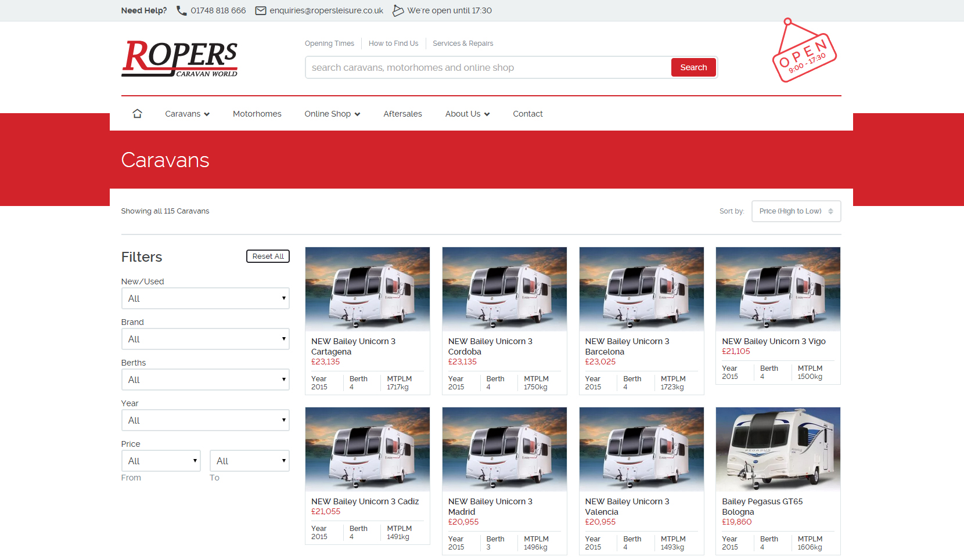The image size is (964, 560).
Task: Click the envelope email icon
Action: (x=261, y=10)
